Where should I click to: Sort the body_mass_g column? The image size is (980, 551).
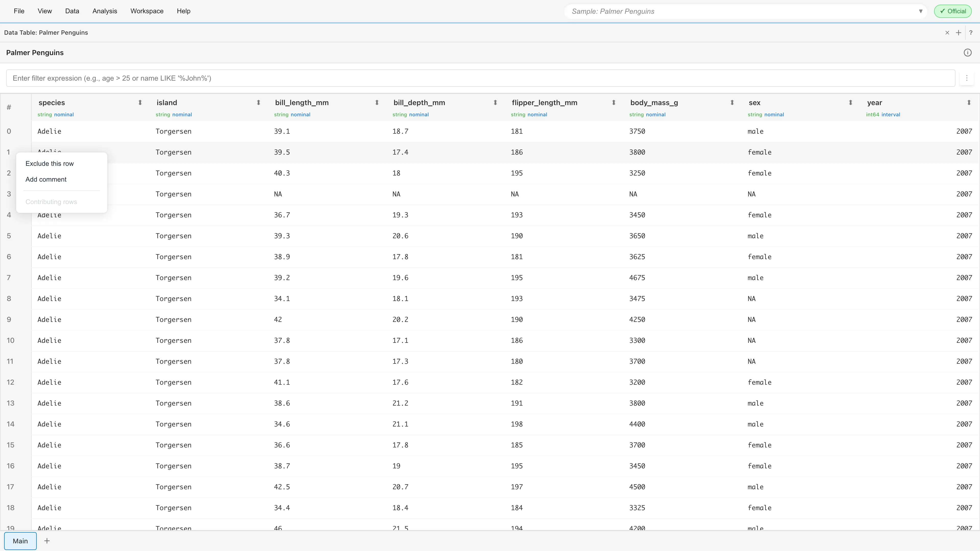[x=732, y=103]
